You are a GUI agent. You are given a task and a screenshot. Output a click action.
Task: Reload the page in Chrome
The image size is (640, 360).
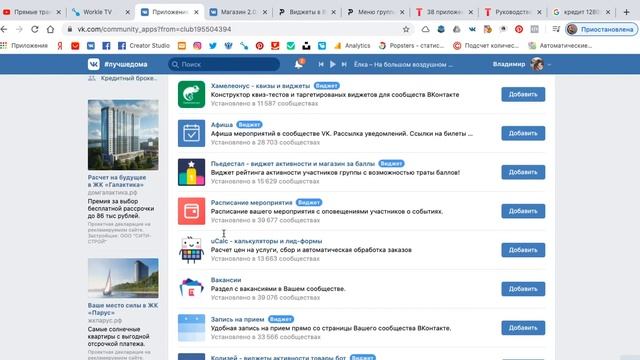35,29
